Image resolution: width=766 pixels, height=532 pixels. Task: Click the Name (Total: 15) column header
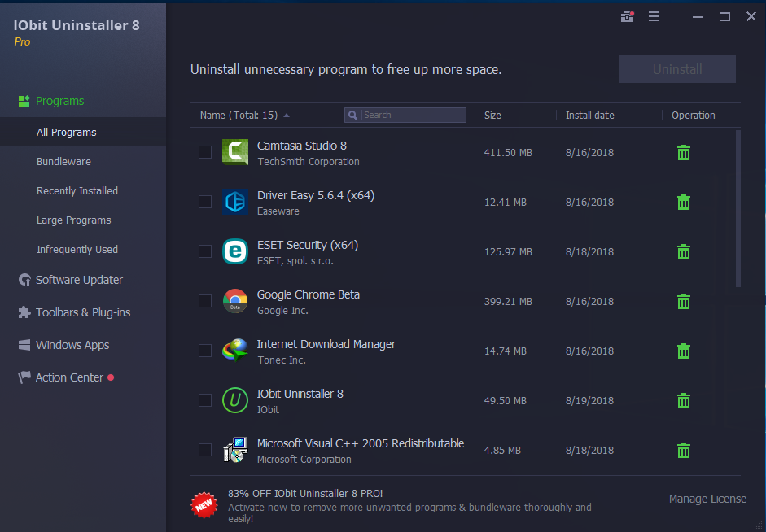pos(239,116)
